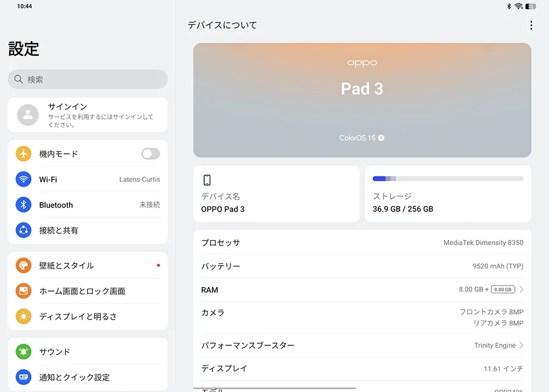Click the red dot on 壁紙とスタイル
This screenshot has height=392, width=549.
pyautogui.click(x=159, y=265)
